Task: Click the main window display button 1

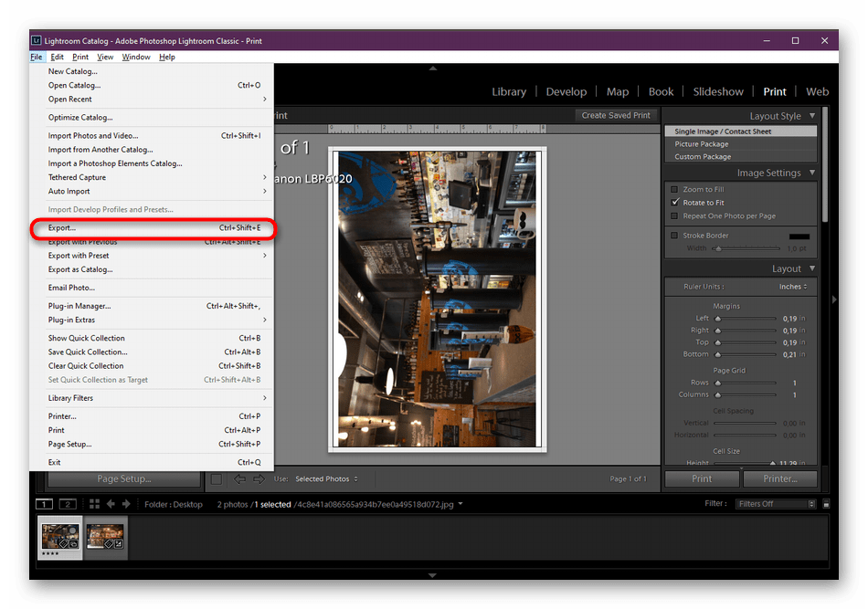Action: tap(44, 504)
